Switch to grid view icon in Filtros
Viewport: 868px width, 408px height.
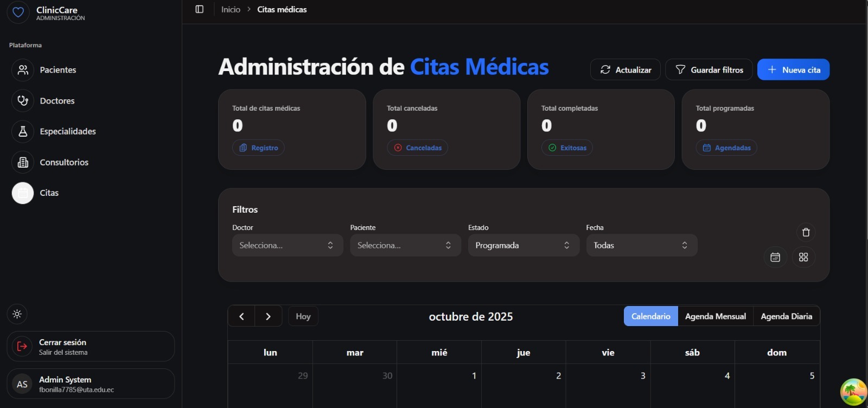click(803, 257)
